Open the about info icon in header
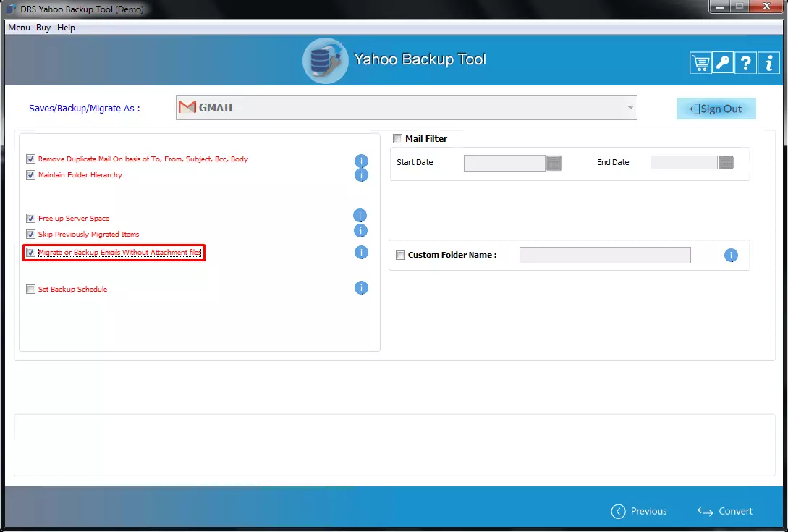Image resolution: width=788 pixels, height=532 pixels. pyautogui.click(x=768, y=63)
